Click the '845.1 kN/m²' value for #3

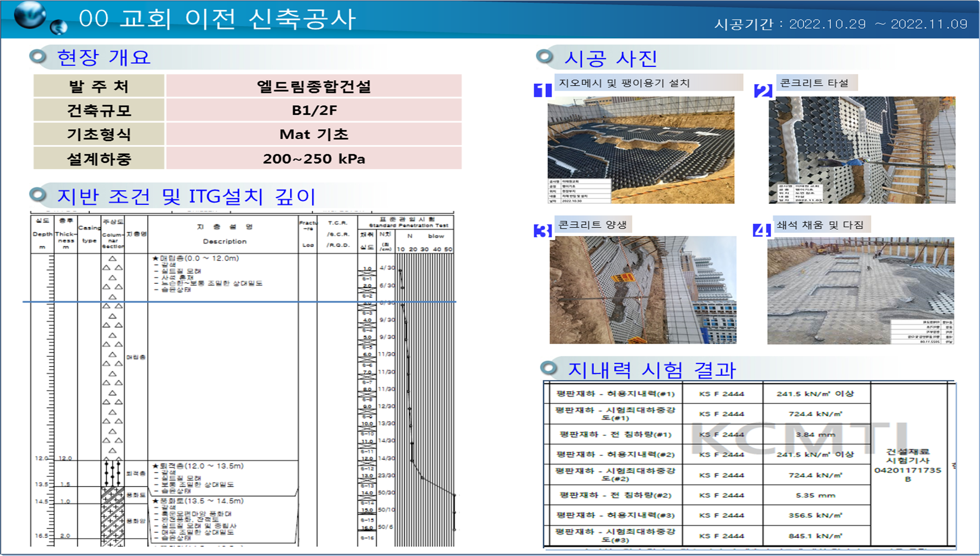(x=815, y=536)
